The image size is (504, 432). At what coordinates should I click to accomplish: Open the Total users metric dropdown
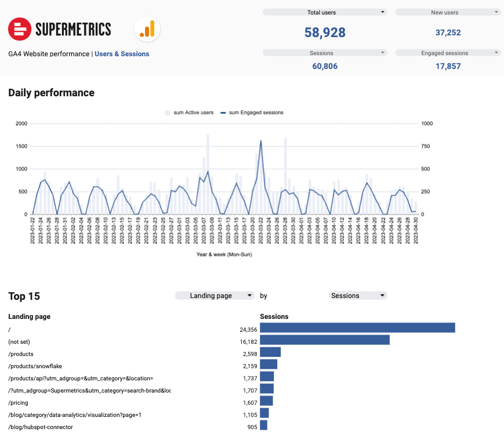[324, 12]
